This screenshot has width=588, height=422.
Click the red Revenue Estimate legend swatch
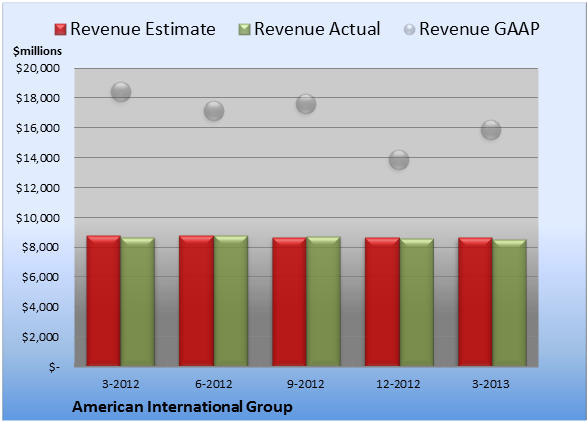point(60,30)
